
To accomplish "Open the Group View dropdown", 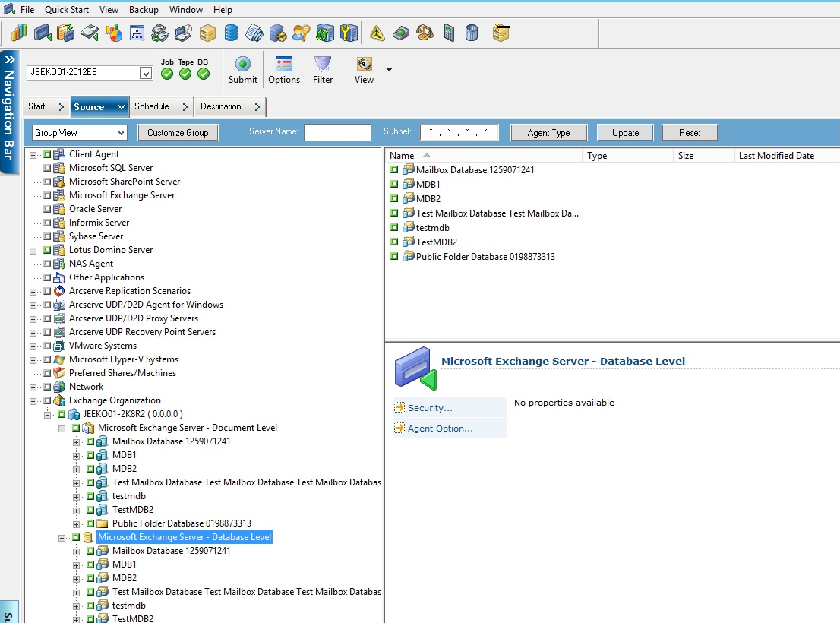I will click(x=119, y=133).
